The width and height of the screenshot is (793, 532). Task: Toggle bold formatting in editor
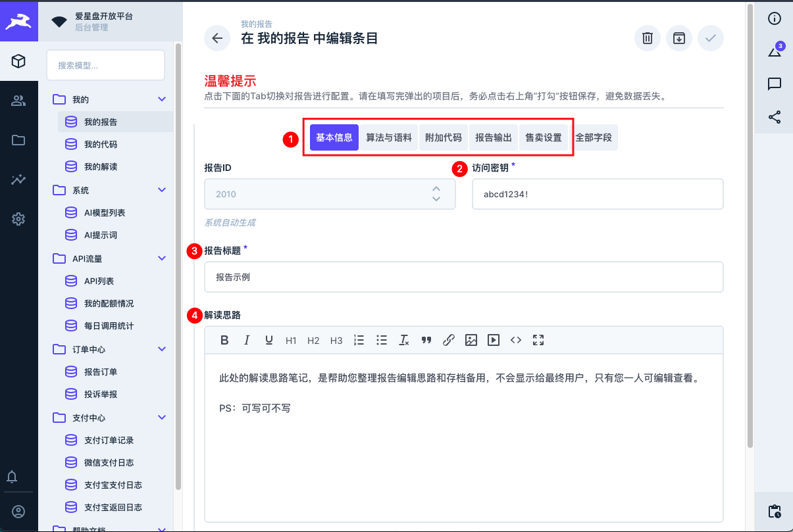tap(224, 340)
